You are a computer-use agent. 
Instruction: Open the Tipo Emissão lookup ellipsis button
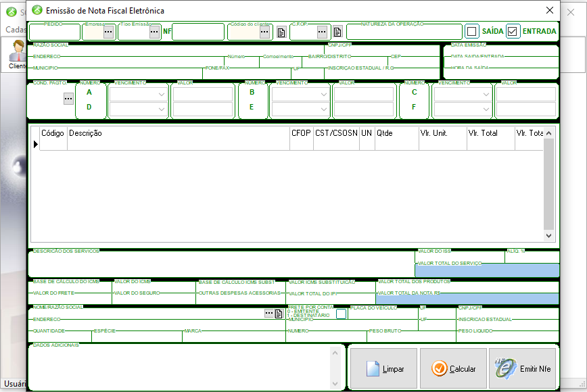click(154, 32)
